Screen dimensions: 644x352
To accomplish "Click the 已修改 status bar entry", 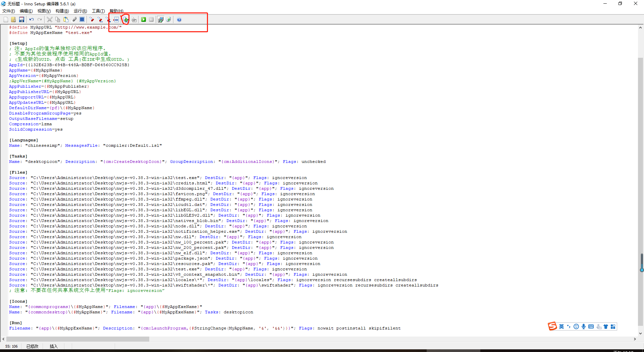I will [x=33, y=346].
